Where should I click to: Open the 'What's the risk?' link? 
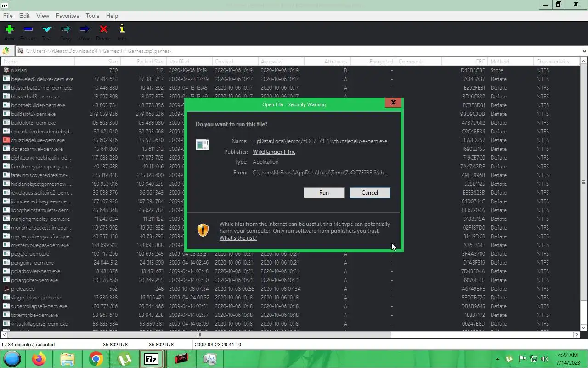coord(238,238)
